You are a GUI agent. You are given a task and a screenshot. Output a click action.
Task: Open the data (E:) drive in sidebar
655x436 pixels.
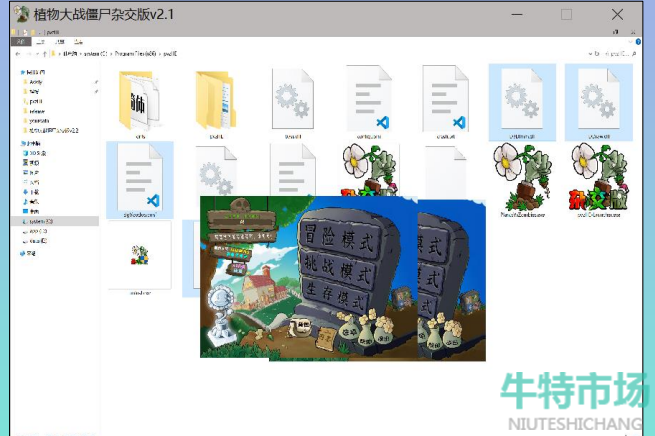point(35,241)
